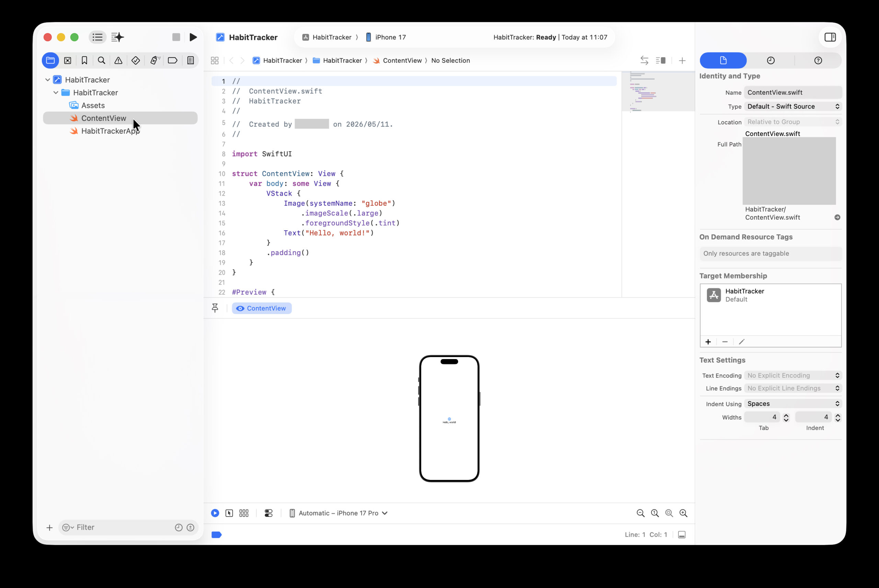The height and width of the screenshot is (588, 879).
Task: Select the Assets catalog
Action: tap(93, 105)
